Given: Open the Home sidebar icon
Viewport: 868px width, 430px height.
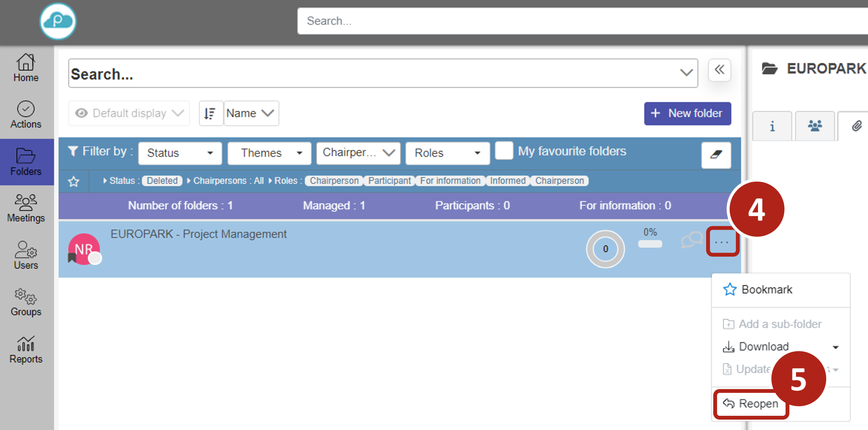Looking at the screenshot, I should pyautogui.click(x=26, y=68).
